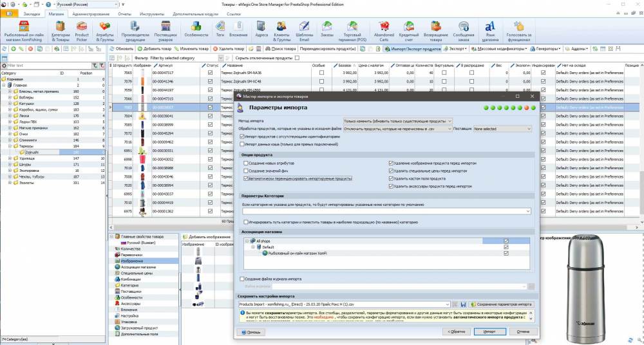Image resolution: width=644 pixels, height=345 pixels.
Task: Switch to the Отчеты ribbon tab
Action: point(126,13)
